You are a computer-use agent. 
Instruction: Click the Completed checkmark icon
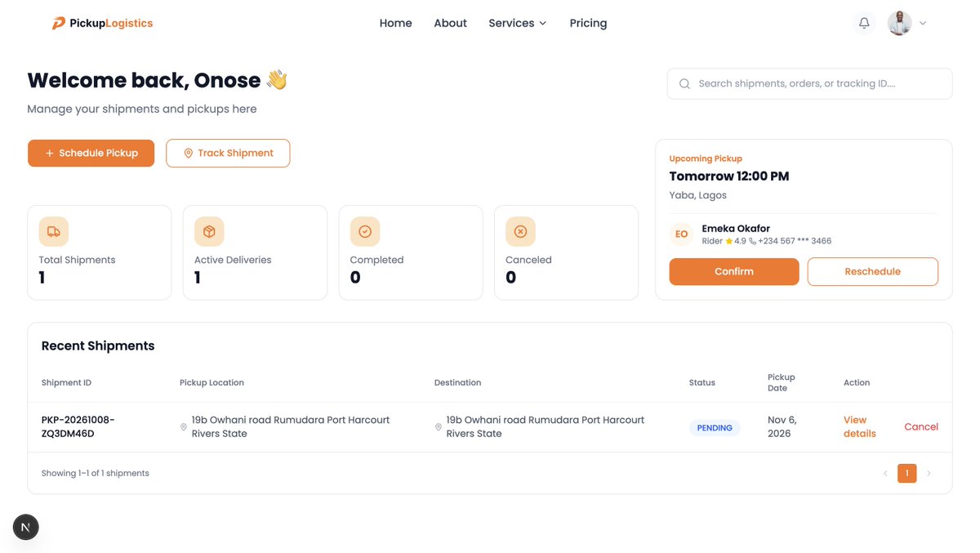coord(365,231)
